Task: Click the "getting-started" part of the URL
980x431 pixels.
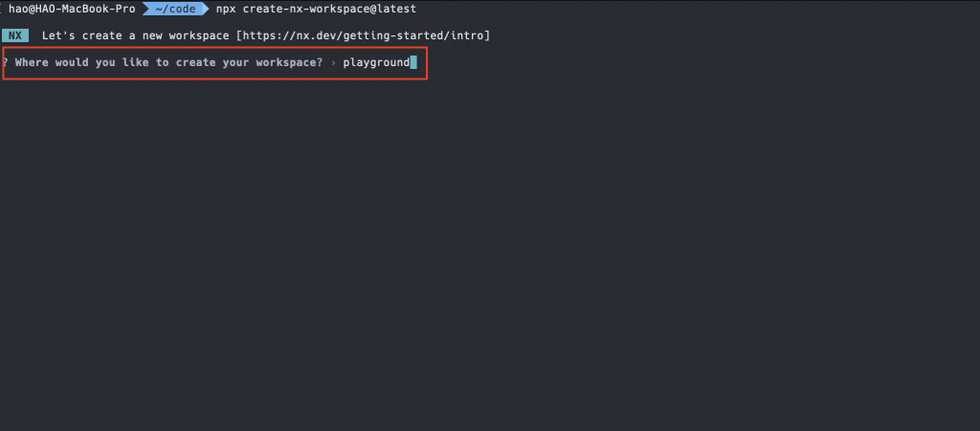Action: pos(393,35)
